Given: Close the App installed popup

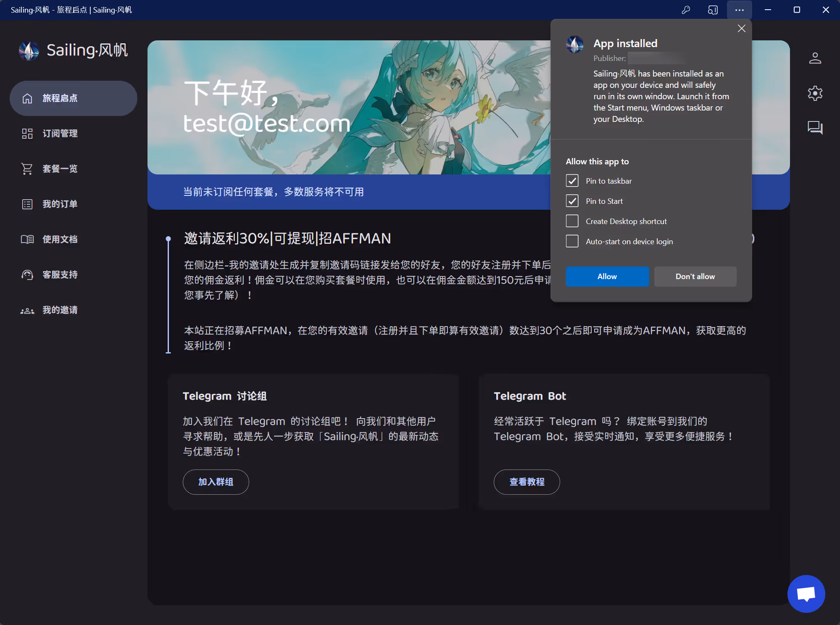Looking at the screenshot, I should (742, 29).
